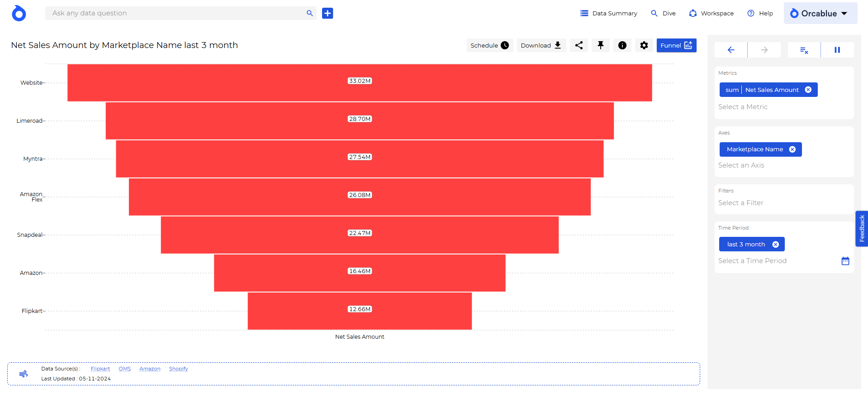
Task: Click the forward arrow in side panel
Action: pos(764,50)
